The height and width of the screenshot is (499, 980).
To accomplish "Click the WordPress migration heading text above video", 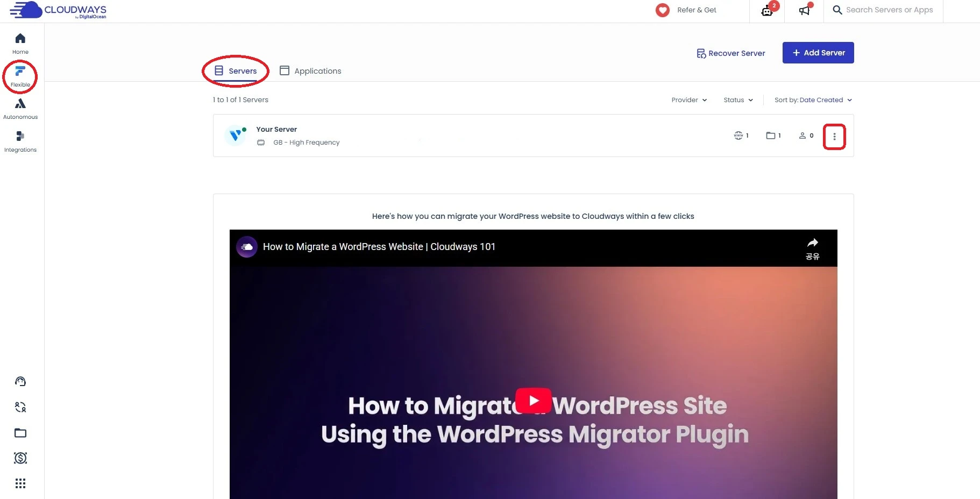I will pyautogui.click(x=533, y=216).
